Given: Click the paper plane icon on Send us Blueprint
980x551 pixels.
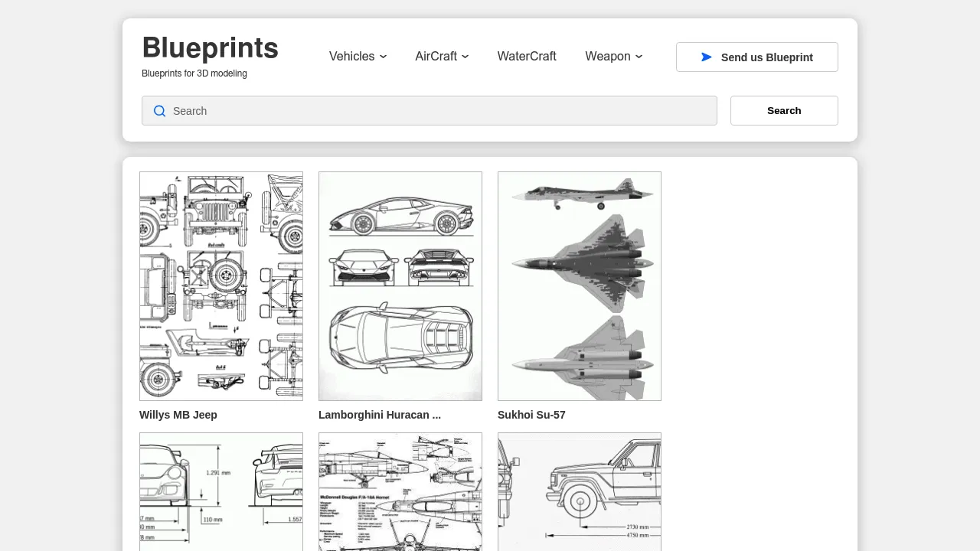Looking at the screenshot, I should pyautogui.click(x=706, y=57).
